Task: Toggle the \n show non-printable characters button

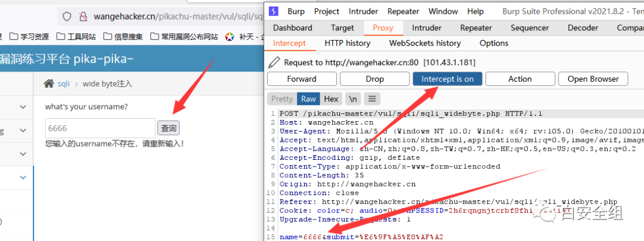Action: pyautogui.click(x=353, y=99)
